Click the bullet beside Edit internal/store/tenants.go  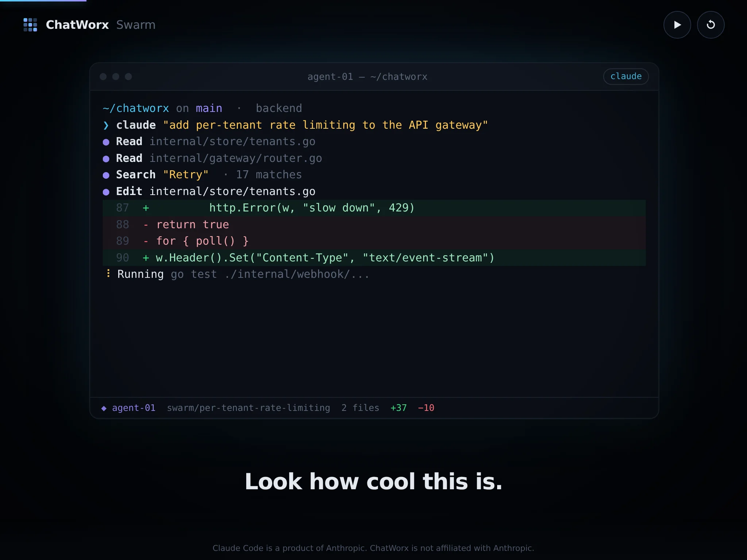pos(106,192)
